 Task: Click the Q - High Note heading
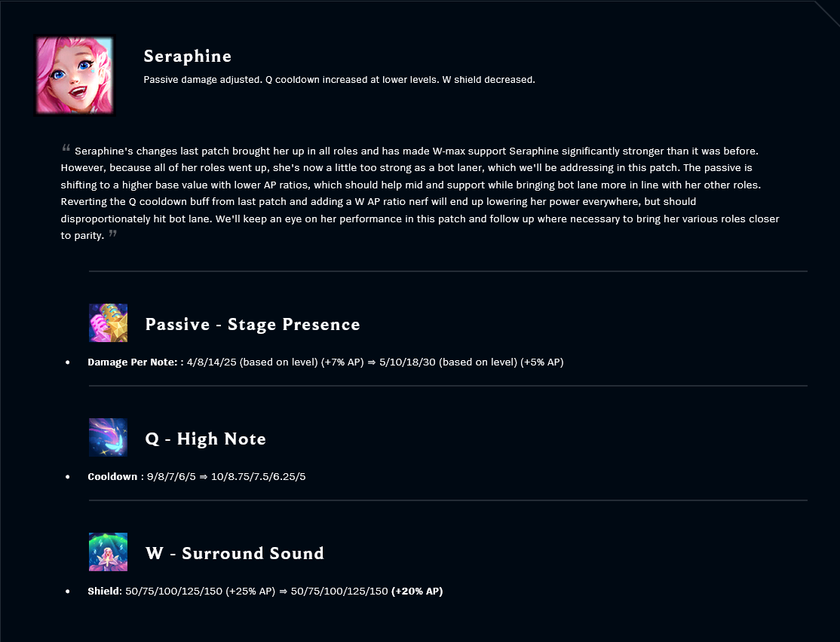[206, 439]
